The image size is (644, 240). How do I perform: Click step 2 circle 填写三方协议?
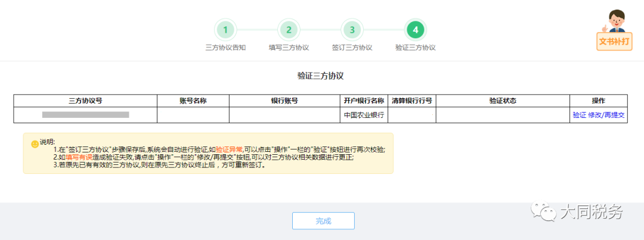click(x=289, y=30)
